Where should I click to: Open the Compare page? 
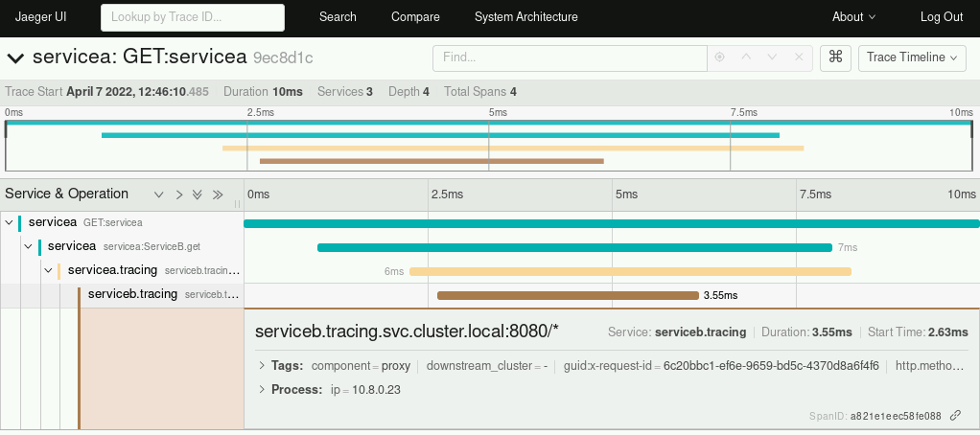click(x=415, y=17)
